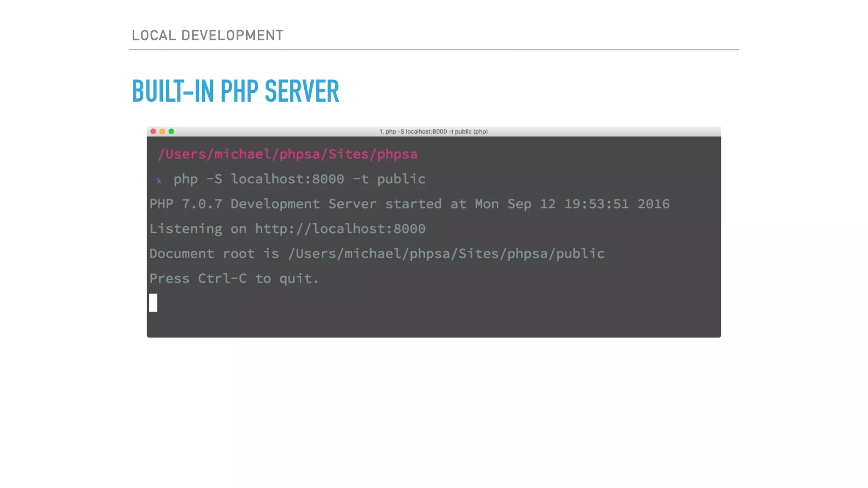Close the terminal window with red button
Image resolution: width=868 pixels, height=488 pixels.
point(153,131)
